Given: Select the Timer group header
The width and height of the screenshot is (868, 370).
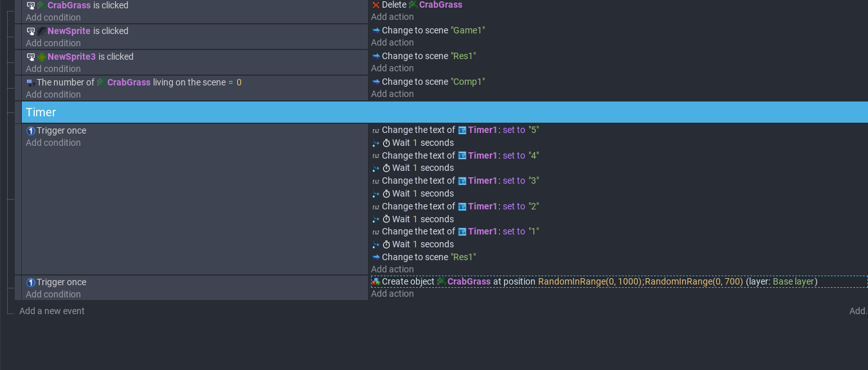Looking at the screenshot, I should 445,112.
